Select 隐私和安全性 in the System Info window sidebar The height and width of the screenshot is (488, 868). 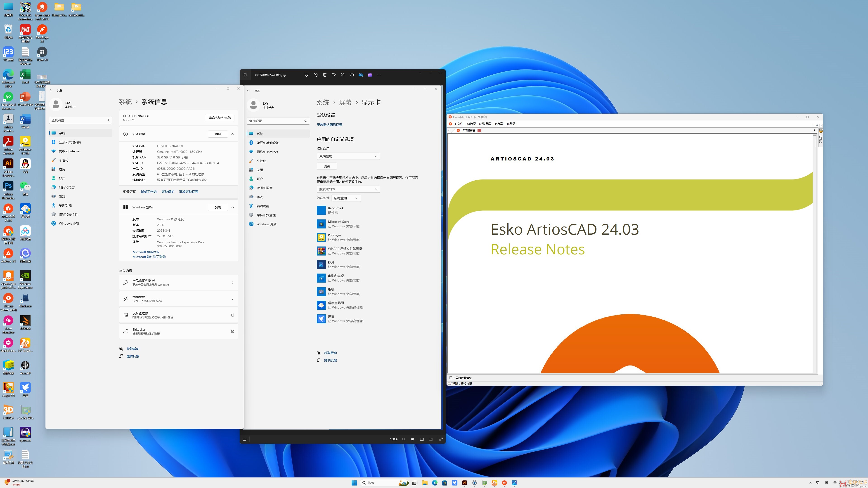click(81, 215)
